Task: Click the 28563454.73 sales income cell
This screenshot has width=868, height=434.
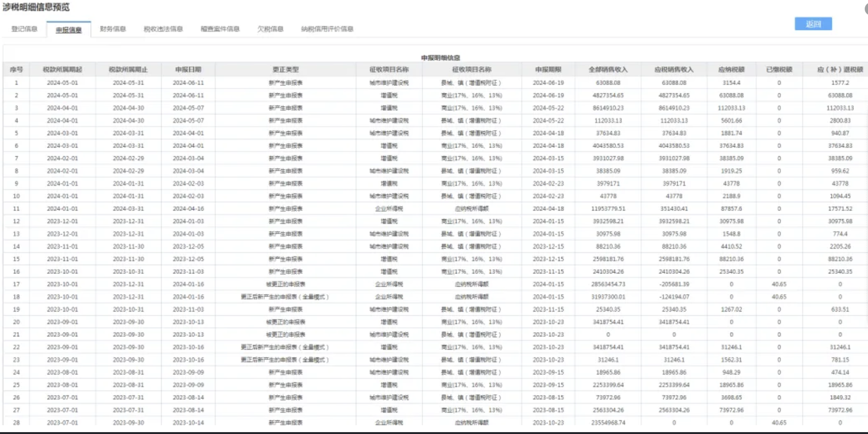Action: point(608,284)
